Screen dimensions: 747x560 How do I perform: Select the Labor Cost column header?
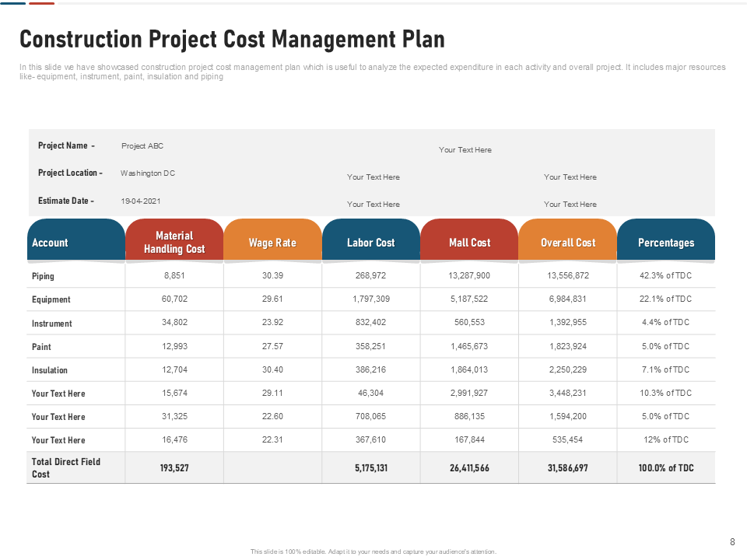370,240
